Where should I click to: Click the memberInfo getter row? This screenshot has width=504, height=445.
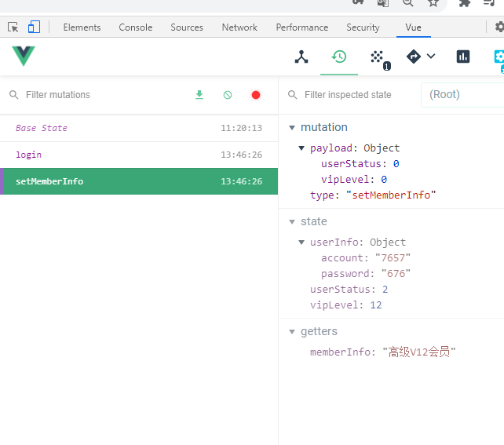(382, 352)
